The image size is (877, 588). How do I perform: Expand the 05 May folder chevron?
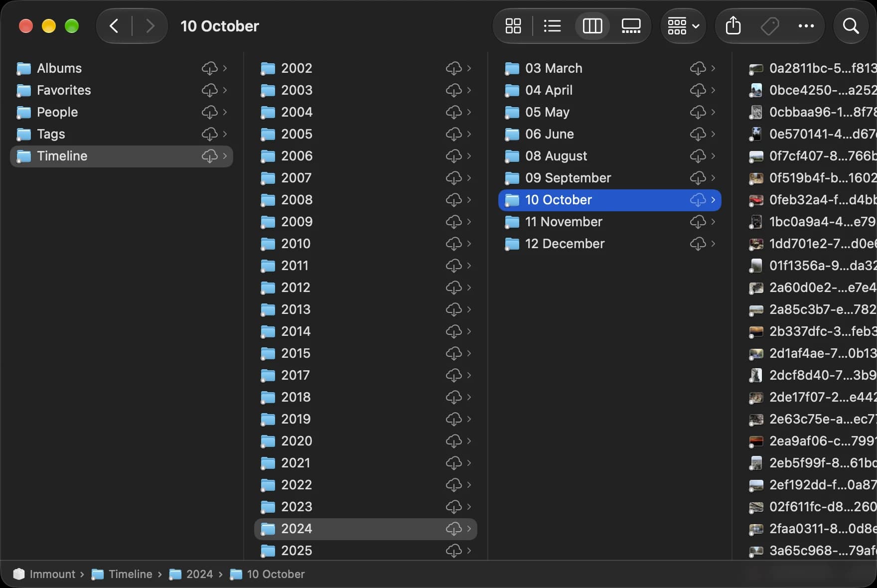[713, 112]
